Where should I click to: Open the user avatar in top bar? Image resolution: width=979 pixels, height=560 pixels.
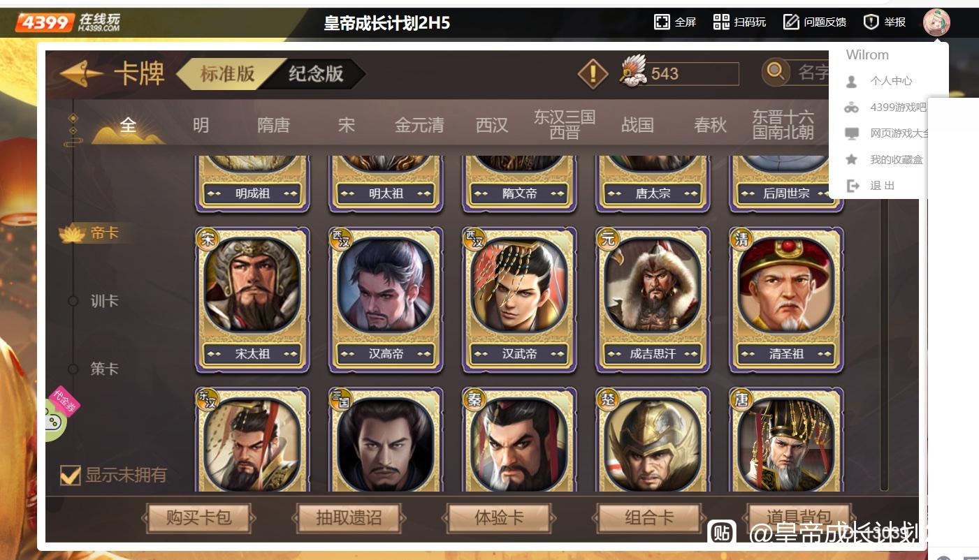(936, 22)
